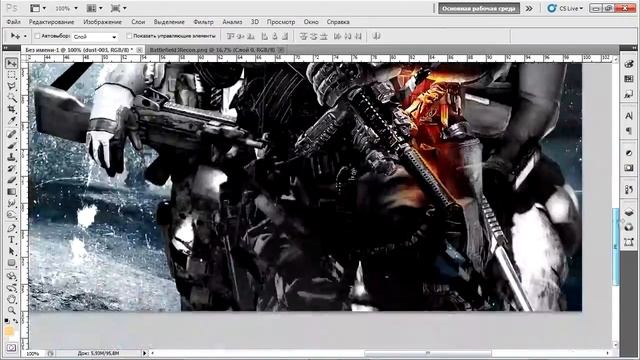Click the horizontal scrollbar thumb
Screen dimensions: 640x360
click(428, 353)
